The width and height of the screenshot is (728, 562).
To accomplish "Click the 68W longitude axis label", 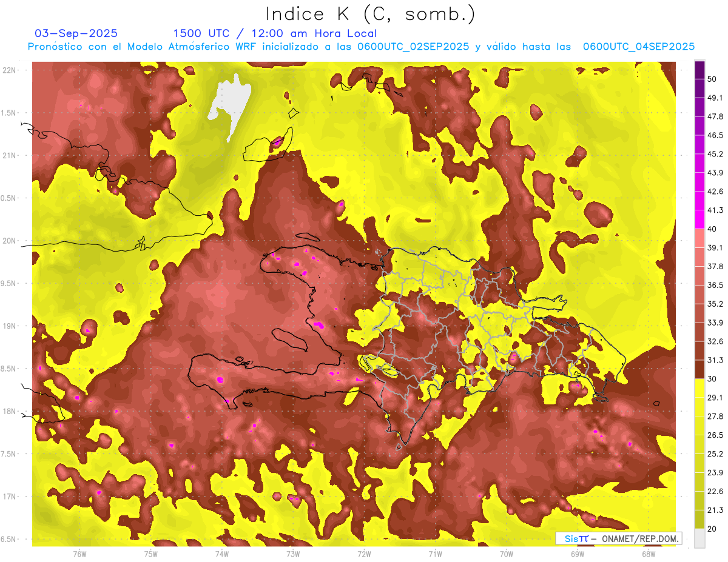I will [649, 554].
